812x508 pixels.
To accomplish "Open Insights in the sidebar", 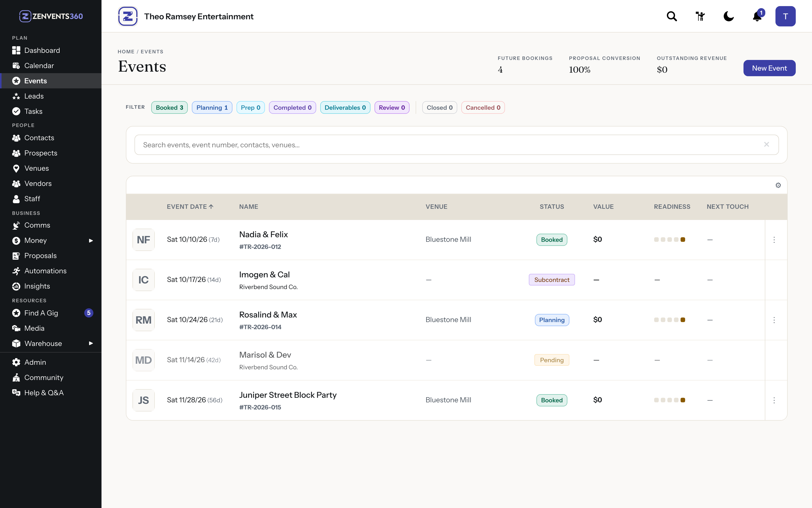I will (x=51, y=286).
